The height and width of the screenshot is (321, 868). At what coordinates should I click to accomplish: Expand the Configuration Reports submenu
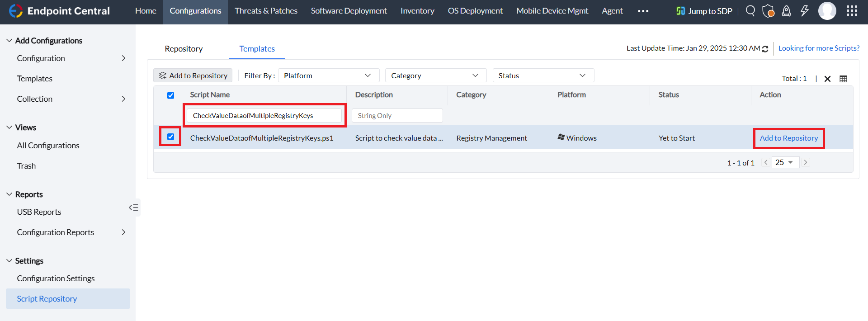[x=123, y=232]
